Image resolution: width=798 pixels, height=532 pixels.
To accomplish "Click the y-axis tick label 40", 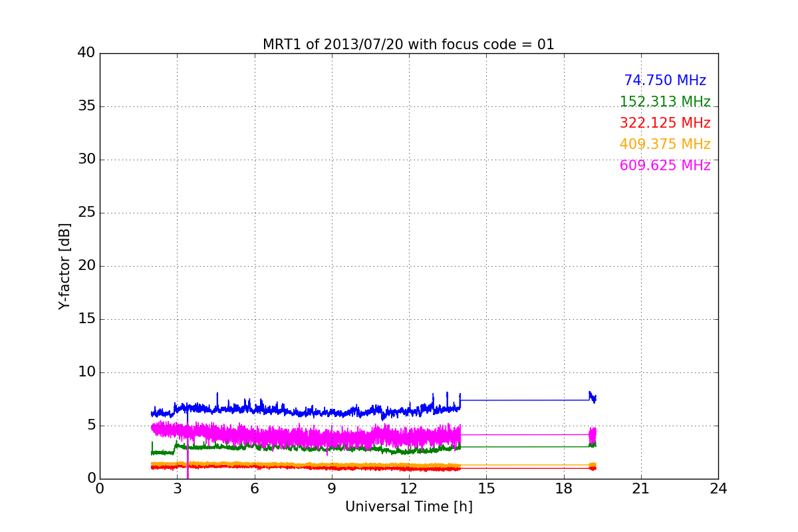I will click(x=86, y=53).
